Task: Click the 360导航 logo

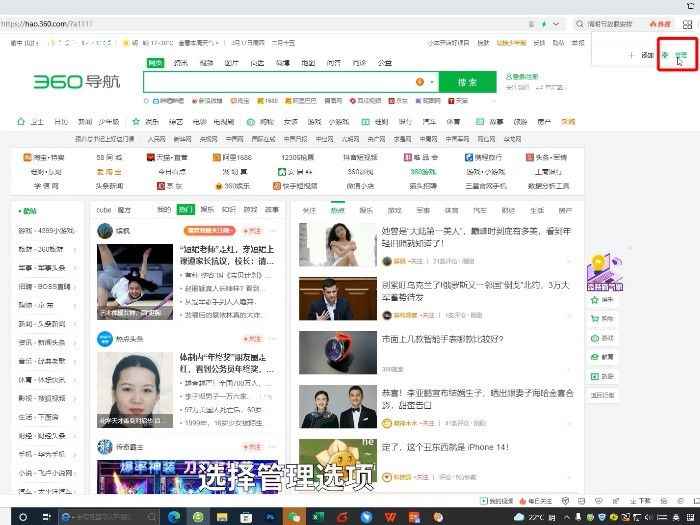Action: [x=77, y=82]
